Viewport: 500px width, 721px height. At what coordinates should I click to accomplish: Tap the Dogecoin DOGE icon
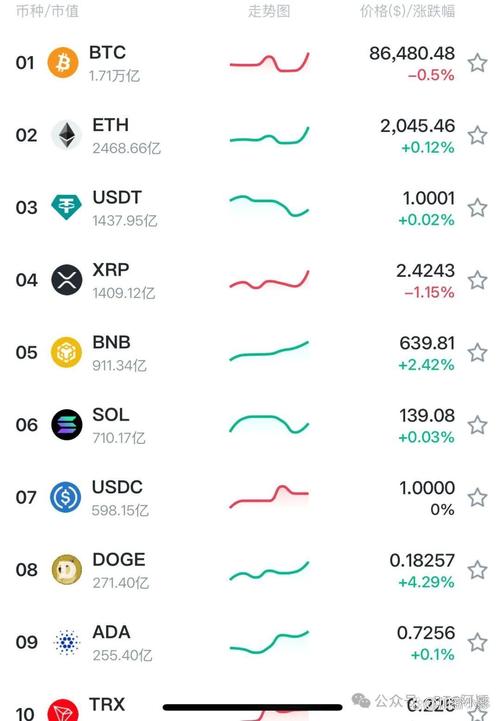[x=66, y=569]
